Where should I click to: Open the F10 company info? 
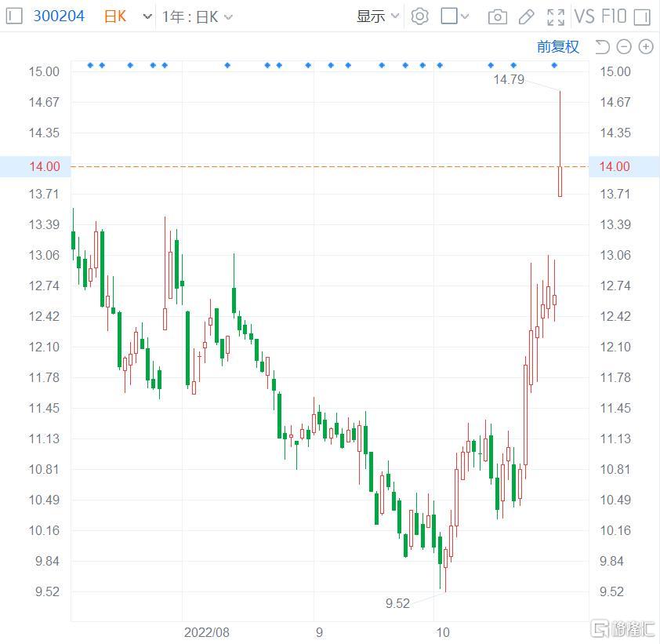614,16
